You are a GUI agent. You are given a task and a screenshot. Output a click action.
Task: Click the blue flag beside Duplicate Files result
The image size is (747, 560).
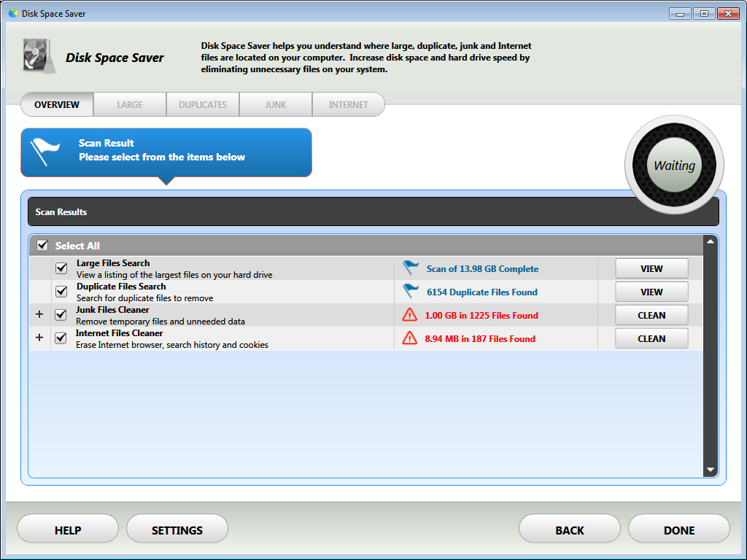[411, 292]
